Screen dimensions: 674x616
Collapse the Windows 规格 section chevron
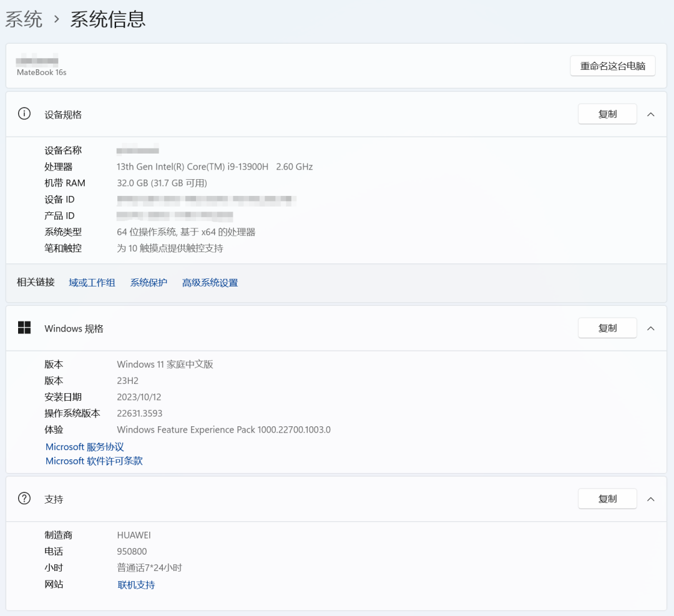tap(651, 328)
